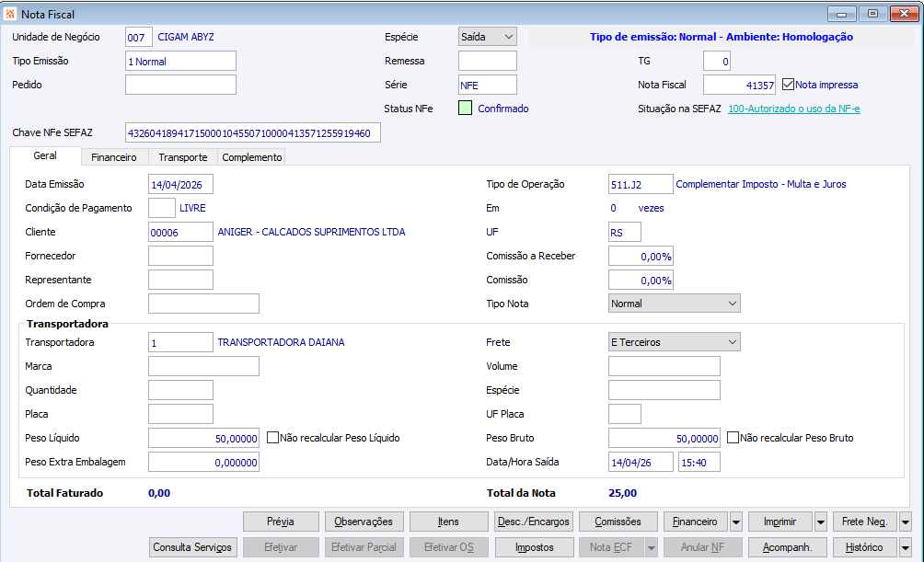Focus the Quantidade field
The image size is (924, 562).
pyautogui.click(x=180, y=390)
